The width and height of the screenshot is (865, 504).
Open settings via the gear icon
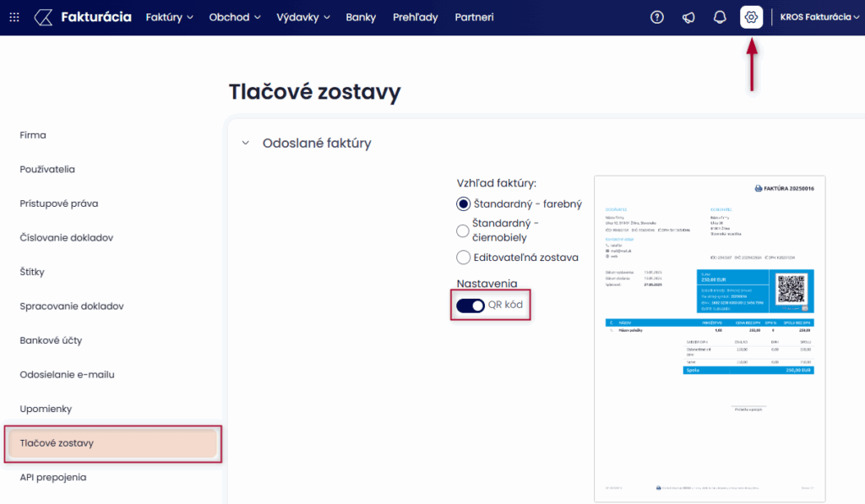pyautogui.click(x=751, y=17)
